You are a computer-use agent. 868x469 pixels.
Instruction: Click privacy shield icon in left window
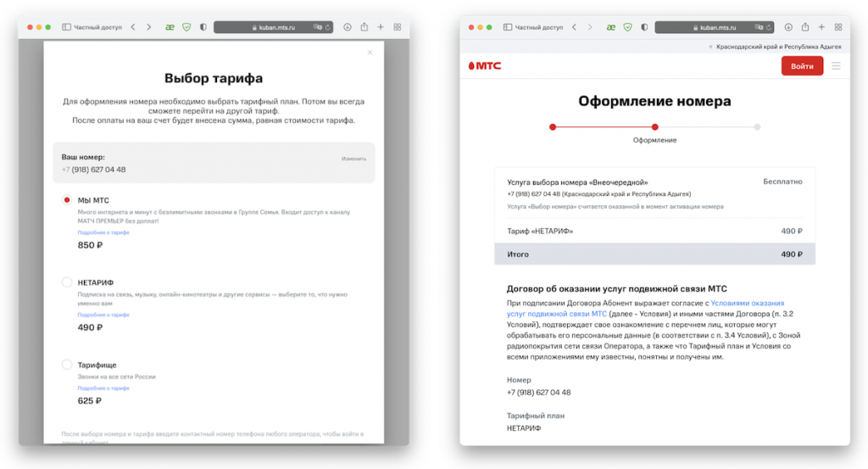click(x=203, y=27)
